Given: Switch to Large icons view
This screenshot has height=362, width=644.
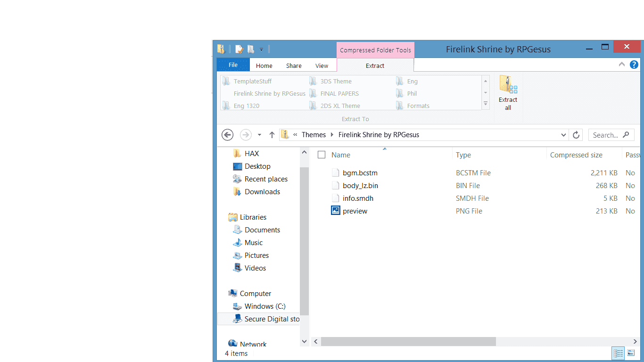Looking at the screenshot, I should (631, 353).
